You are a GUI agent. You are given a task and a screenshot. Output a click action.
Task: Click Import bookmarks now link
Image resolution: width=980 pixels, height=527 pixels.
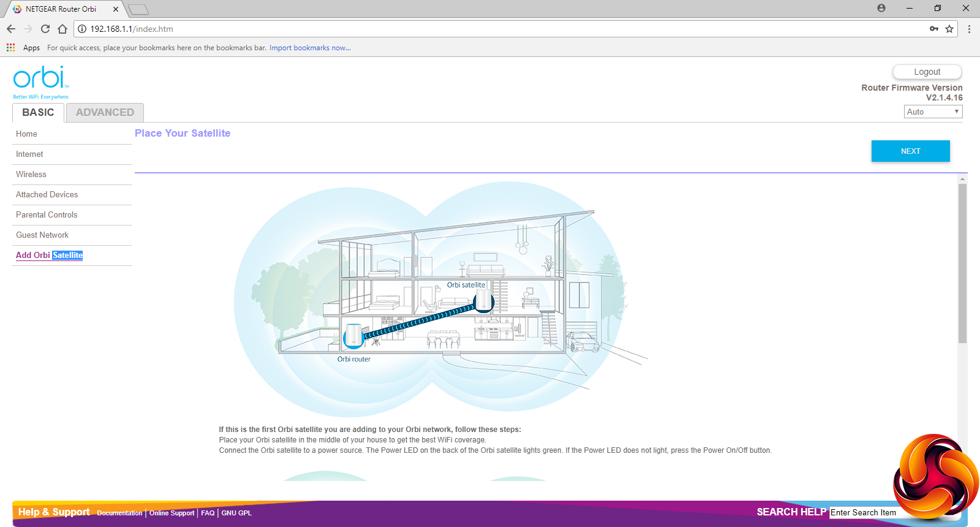pos(310,48)
